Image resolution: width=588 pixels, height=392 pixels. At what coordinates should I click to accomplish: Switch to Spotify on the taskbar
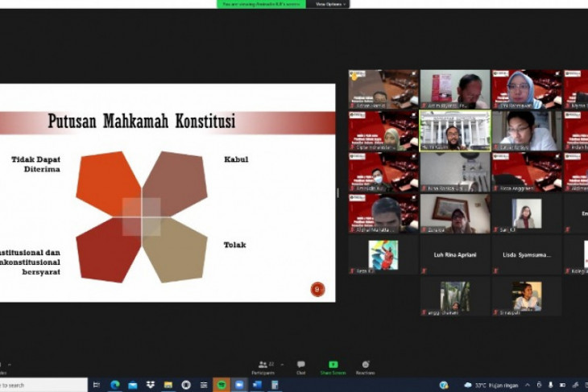pos(222,385)
